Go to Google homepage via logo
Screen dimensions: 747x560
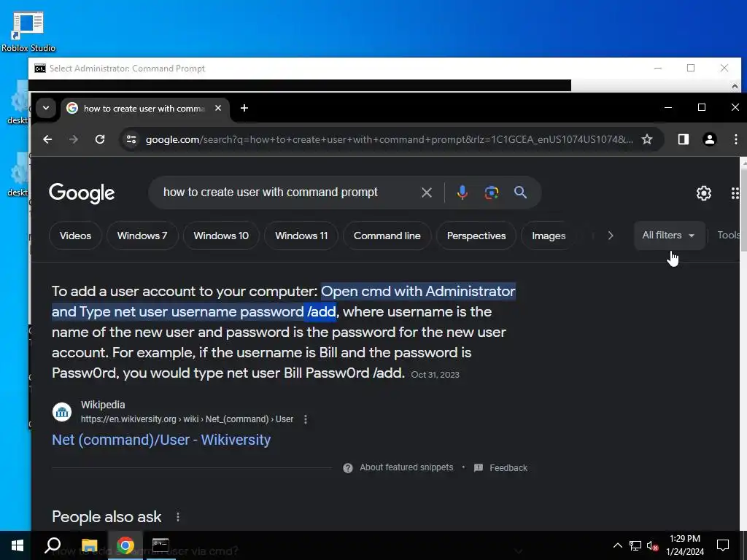point(82,192)
